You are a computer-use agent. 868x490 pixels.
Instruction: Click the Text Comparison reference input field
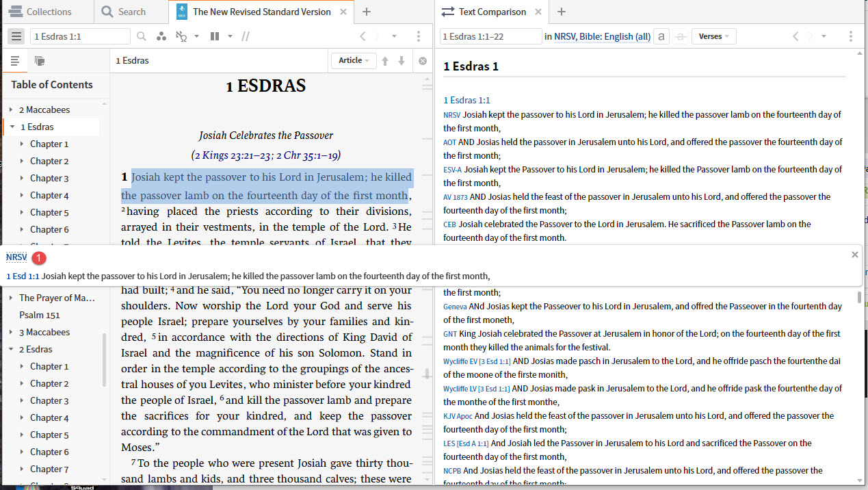coord(491,36)
